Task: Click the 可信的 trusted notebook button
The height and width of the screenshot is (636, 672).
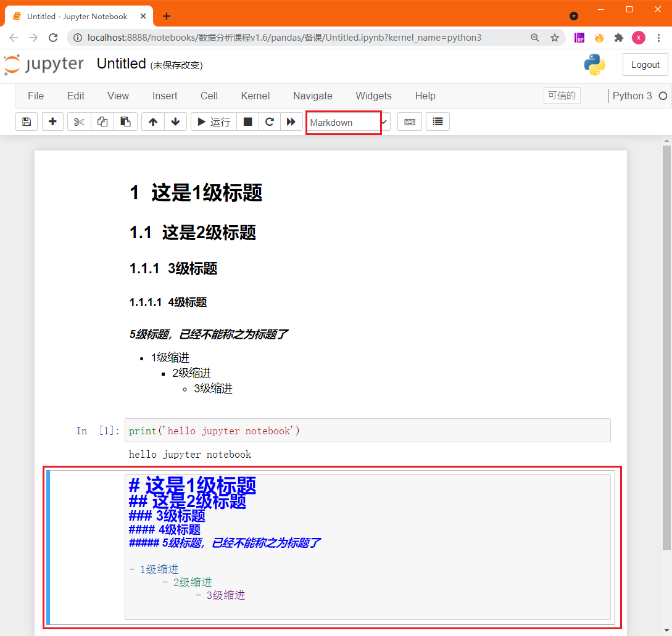Action: coord(562,96)
